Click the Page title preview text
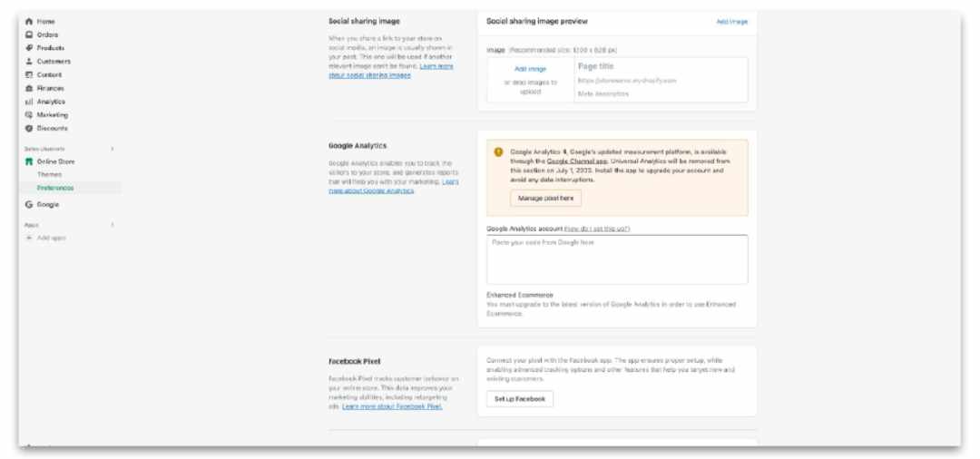The width and height of the screenshot is (980, 459). pyautogui.click(x=595, y=66)
